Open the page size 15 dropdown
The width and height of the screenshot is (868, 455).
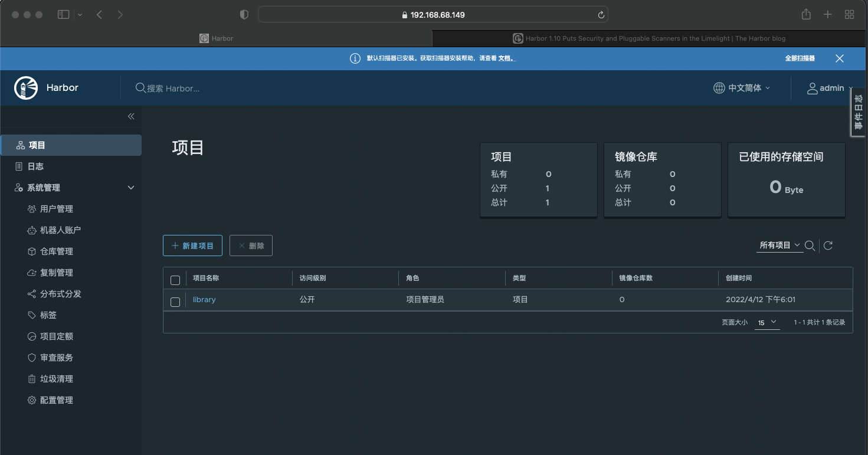(x=767, y=323)
